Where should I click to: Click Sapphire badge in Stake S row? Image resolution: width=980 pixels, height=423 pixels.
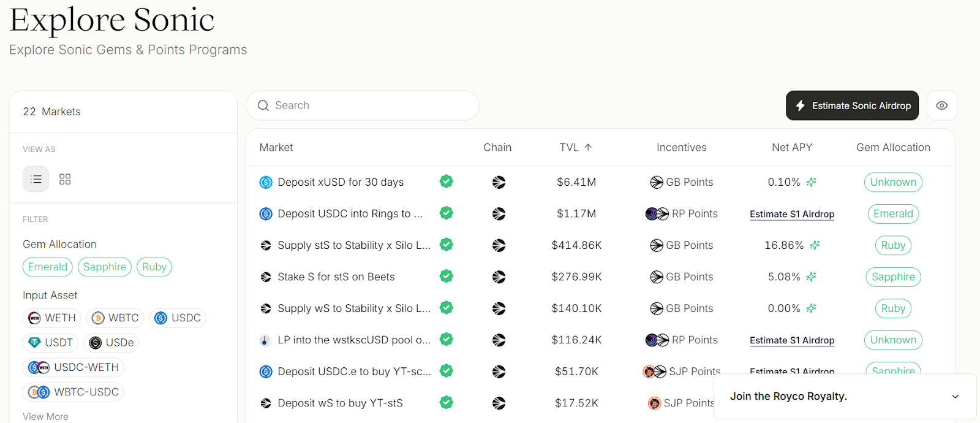click(x=893, y=277)
